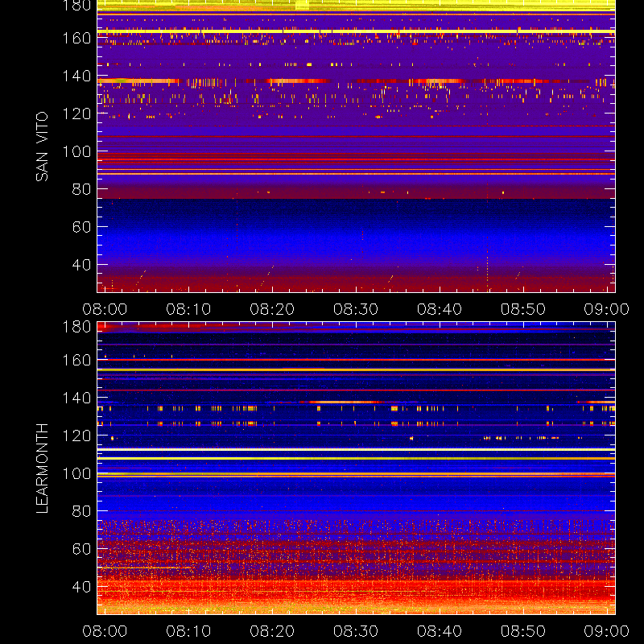Click 08:20 time label under San Vito plot
This screenshot has width=644, height=644.
click(x=272, y=309)
